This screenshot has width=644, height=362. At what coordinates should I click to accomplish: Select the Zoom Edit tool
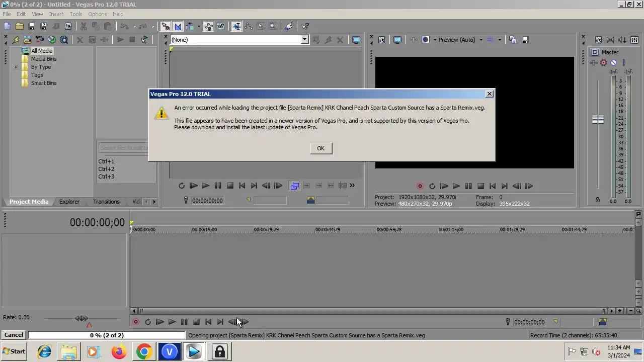273,26
